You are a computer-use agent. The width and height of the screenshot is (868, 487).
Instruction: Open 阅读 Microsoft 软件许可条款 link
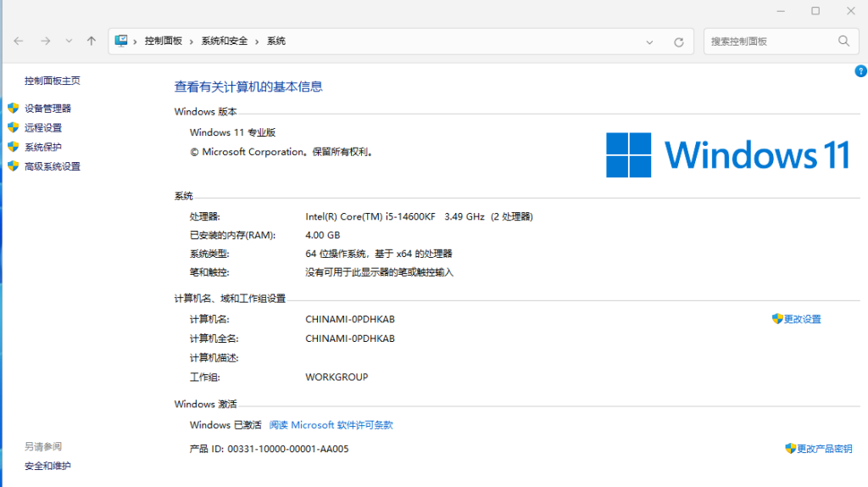331,425
